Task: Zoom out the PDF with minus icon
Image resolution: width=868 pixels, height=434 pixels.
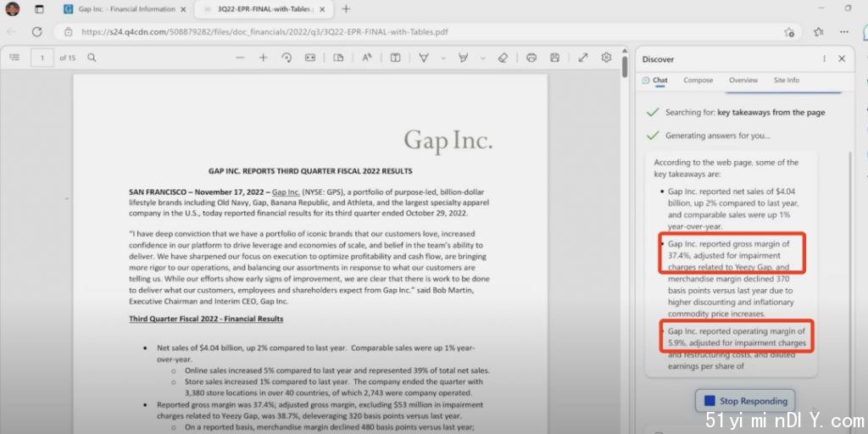Action: point(240,58)
